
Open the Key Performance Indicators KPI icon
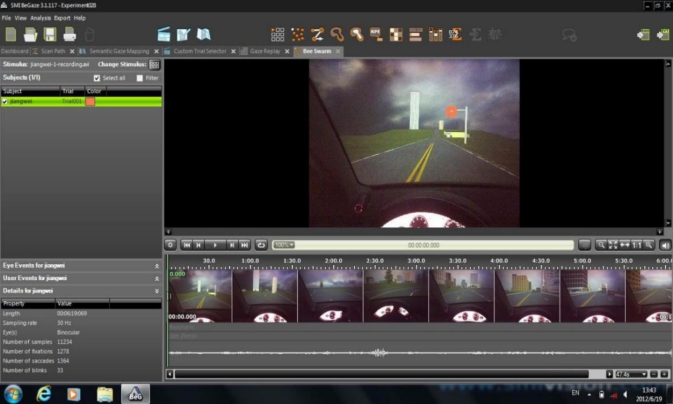(376, 34)
